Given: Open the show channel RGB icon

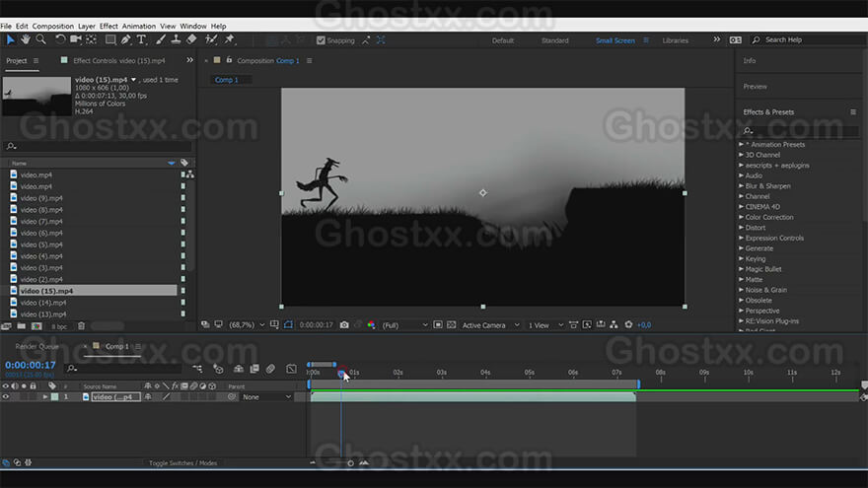Looking at the screenshot, I should click(371, 324).
